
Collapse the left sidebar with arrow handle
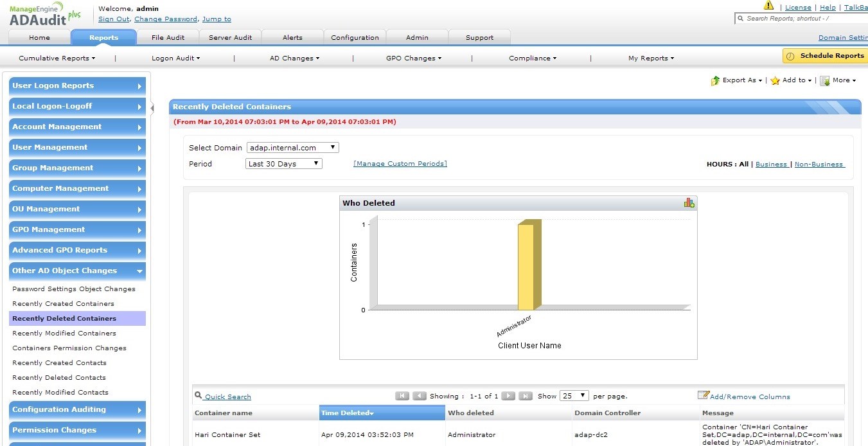(152, 107)
